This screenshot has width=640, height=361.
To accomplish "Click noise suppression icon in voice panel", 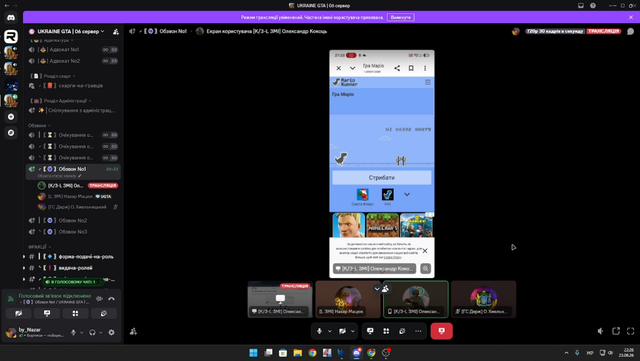I will click(99, 299).
